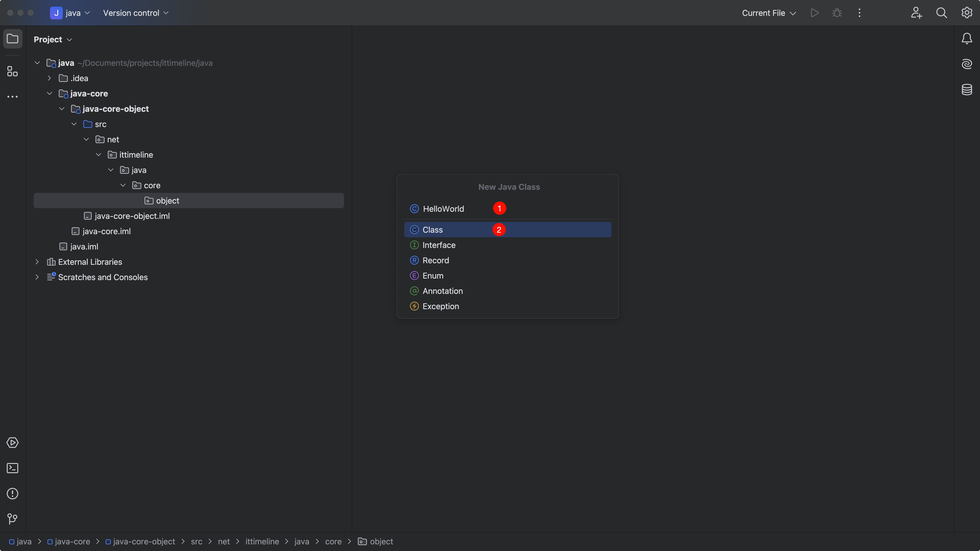Open the Git version control tool window
Viewport: 980px width, 551px height.
point(13,519)
